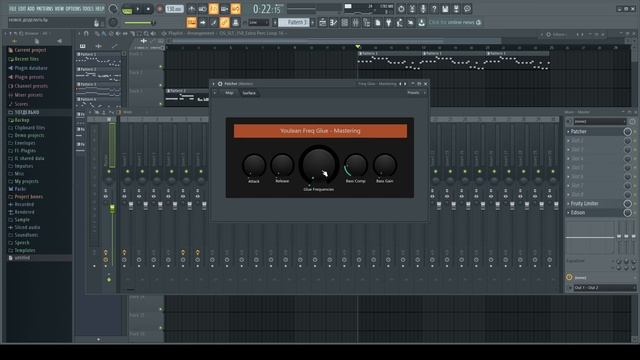640x360 pixels.
Task: Switch to the Surface tab in Patcher
Action: 249,93
